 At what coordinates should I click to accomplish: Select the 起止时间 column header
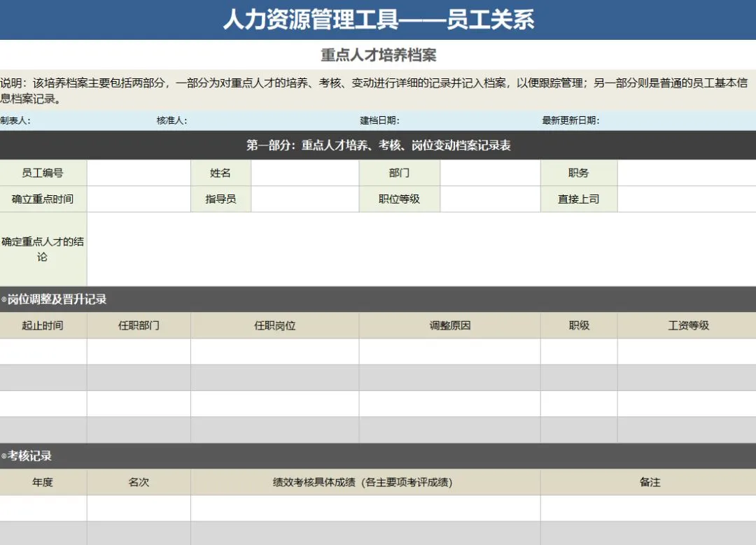43,325
